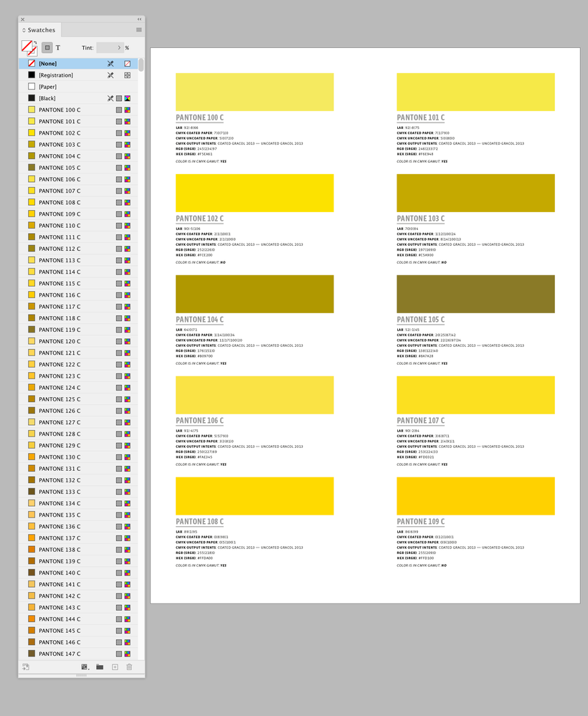Select the Formatting affects container icon
The image size is (588, 716).
(x=47, y=47)
